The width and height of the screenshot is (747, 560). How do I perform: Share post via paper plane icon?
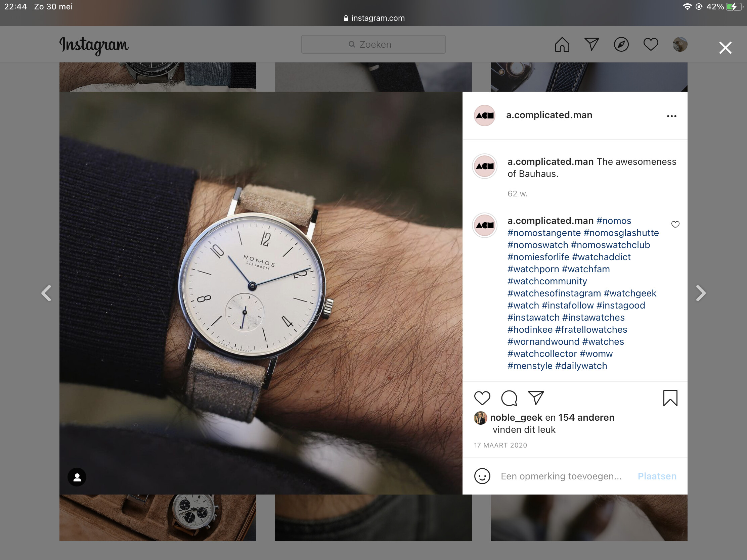tap(536, 398)
